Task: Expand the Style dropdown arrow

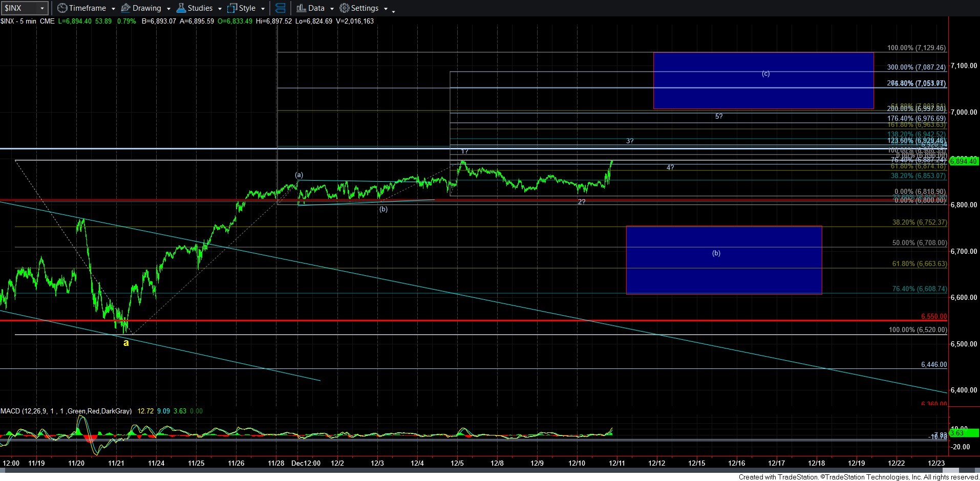Action: tap(263, 9)
